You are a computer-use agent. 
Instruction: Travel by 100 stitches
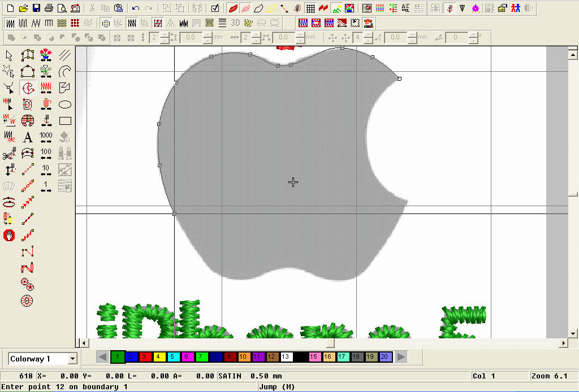tap(46, 154)
